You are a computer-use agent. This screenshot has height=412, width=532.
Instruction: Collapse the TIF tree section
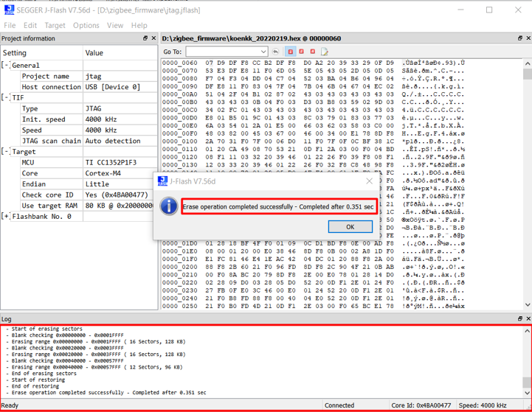pyautogui.click(x=5, y=97)
